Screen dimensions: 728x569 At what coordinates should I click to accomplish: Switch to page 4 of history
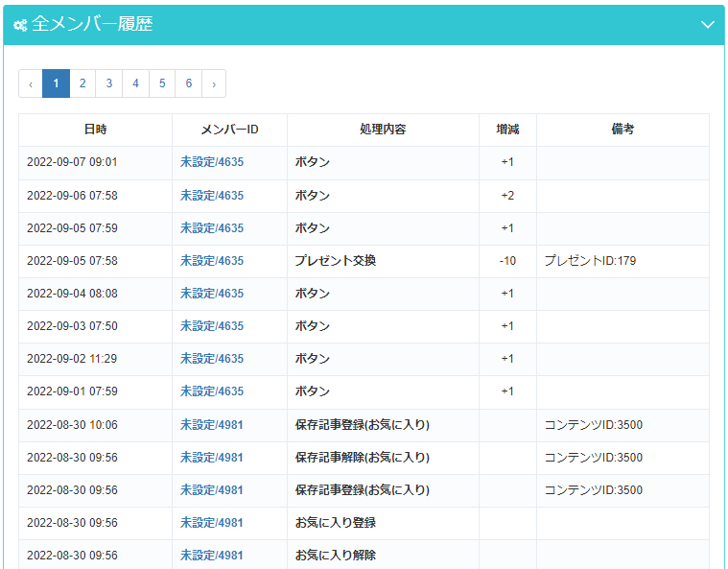click(x=135, y=83)
